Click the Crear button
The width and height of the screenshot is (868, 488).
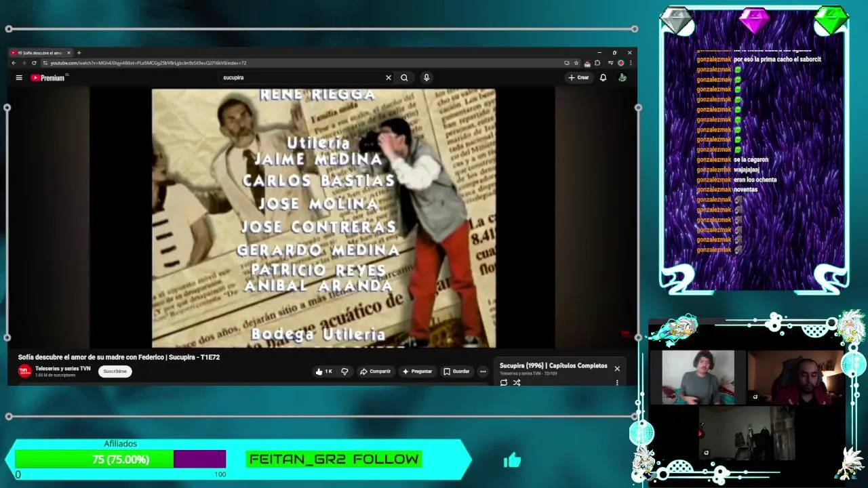pyautogui.click(x=578, y=77)
